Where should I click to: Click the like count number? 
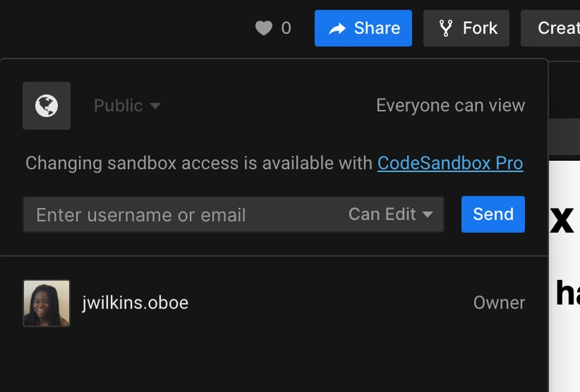click(286, 28)
